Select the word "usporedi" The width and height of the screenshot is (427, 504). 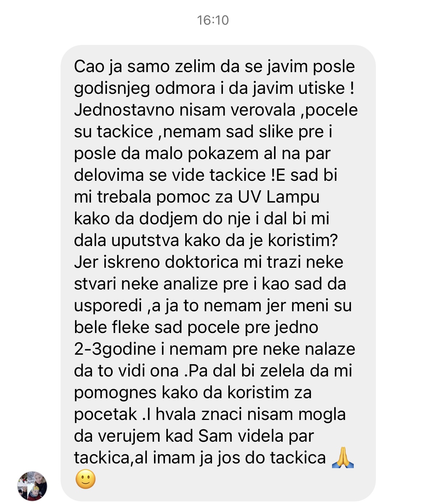coord(108,305)
